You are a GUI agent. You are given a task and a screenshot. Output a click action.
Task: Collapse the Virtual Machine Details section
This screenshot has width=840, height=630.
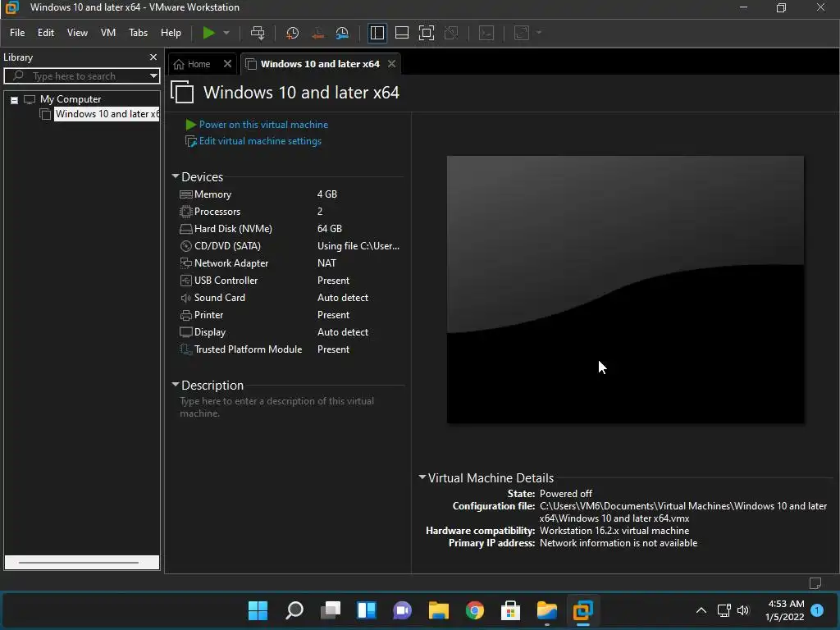[x=422, y=477]
